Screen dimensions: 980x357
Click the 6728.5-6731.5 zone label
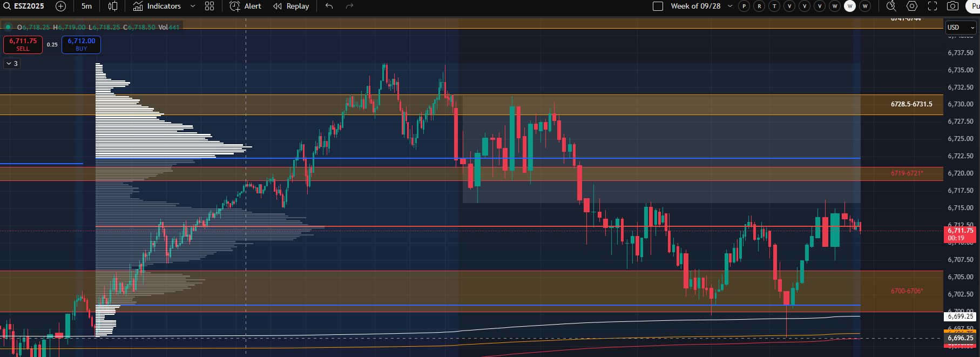[x=911, y=104]
